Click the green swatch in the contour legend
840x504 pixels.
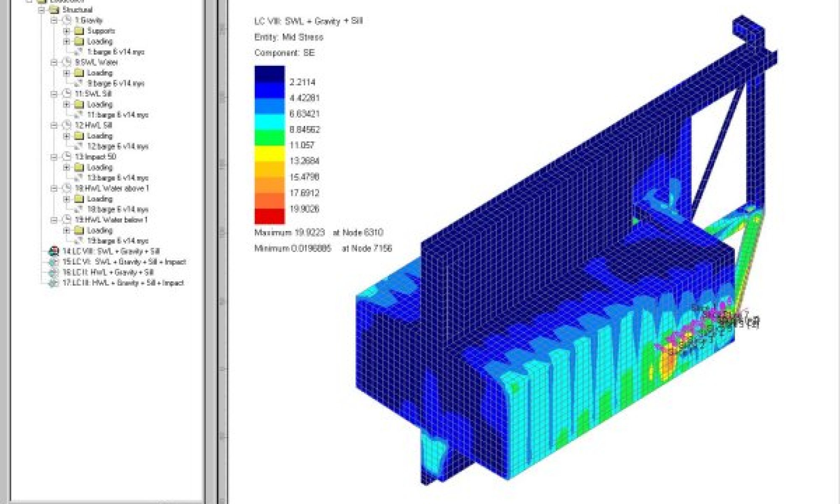(x=269, y=138)
